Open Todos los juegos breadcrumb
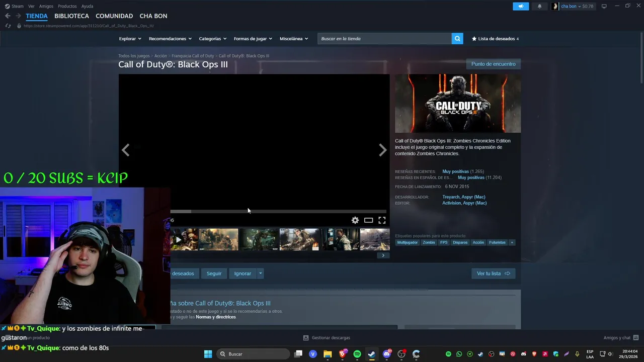This screenshot has width=644, height=362. [134, 56]
